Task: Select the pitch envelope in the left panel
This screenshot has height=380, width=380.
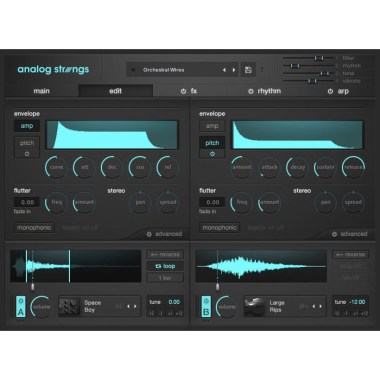Action: click(27, 143)
